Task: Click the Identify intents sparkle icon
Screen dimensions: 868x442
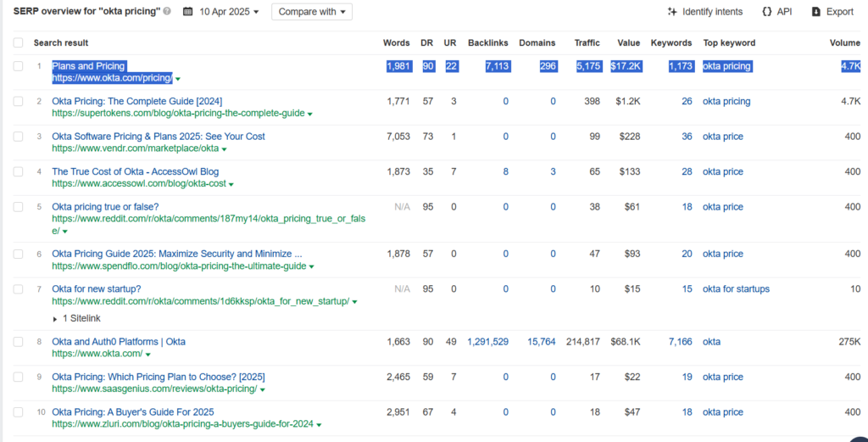Action: coord(672,12)
